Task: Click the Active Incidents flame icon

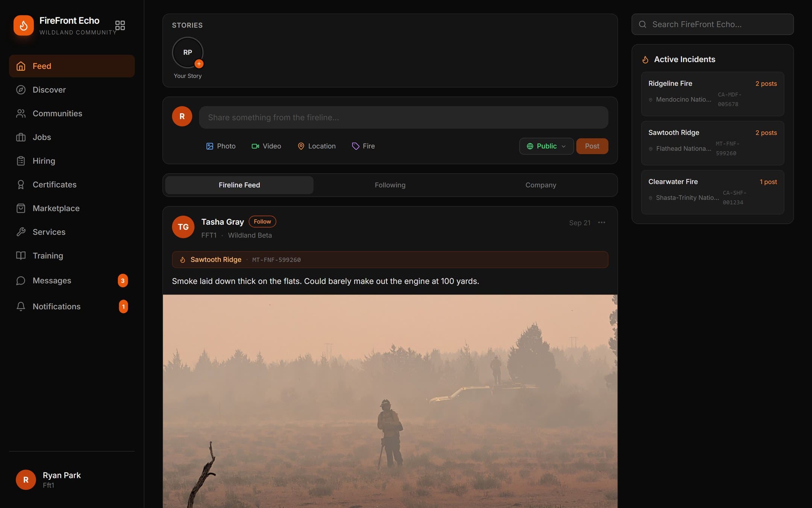Action: click(x=645, y=59)
